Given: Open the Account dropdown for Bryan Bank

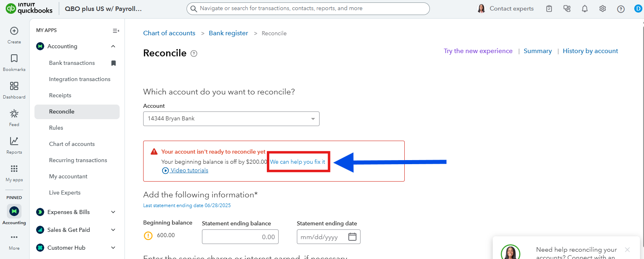Looking at the screenshot, I should tap(231, 119).
